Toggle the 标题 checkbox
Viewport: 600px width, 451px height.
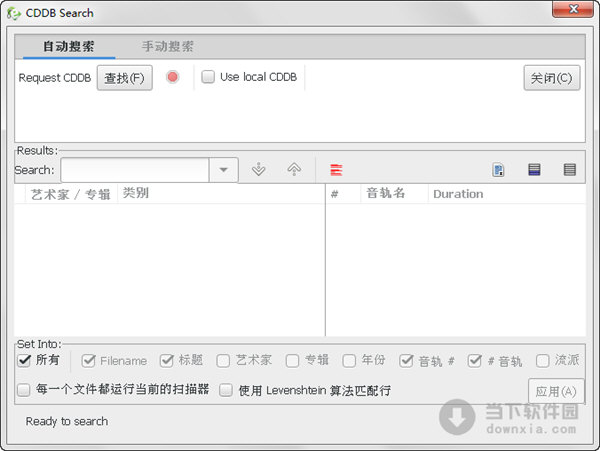tap(167, 360)
